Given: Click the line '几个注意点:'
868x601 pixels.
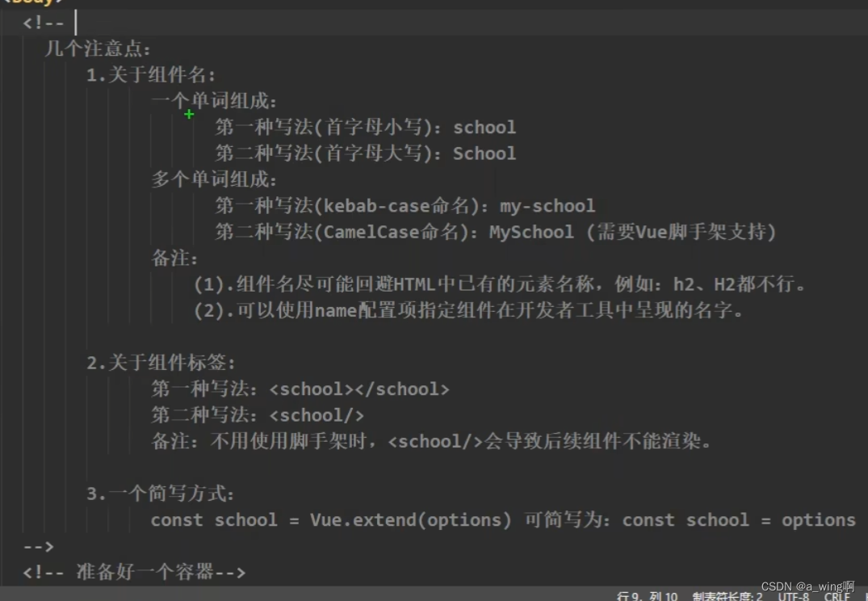Looking at the screenshot, I should pyautogui.click(x=98, y=48).
